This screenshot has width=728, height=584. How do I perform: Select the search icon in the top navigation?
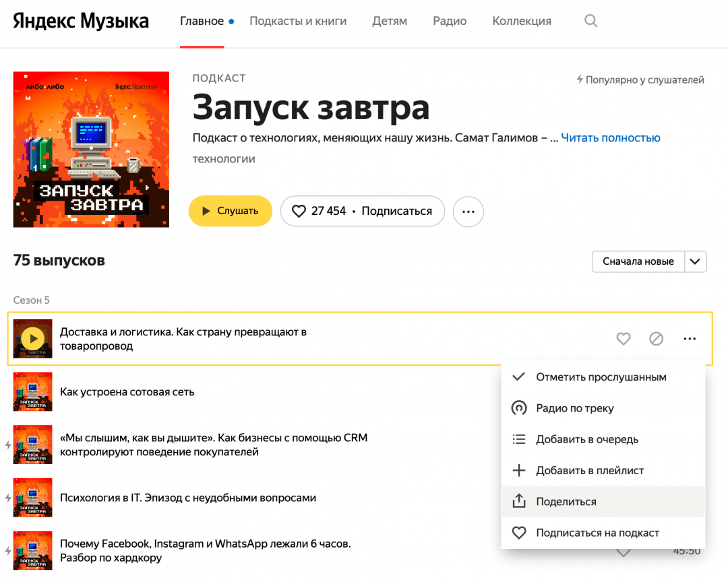coord(590,21)
